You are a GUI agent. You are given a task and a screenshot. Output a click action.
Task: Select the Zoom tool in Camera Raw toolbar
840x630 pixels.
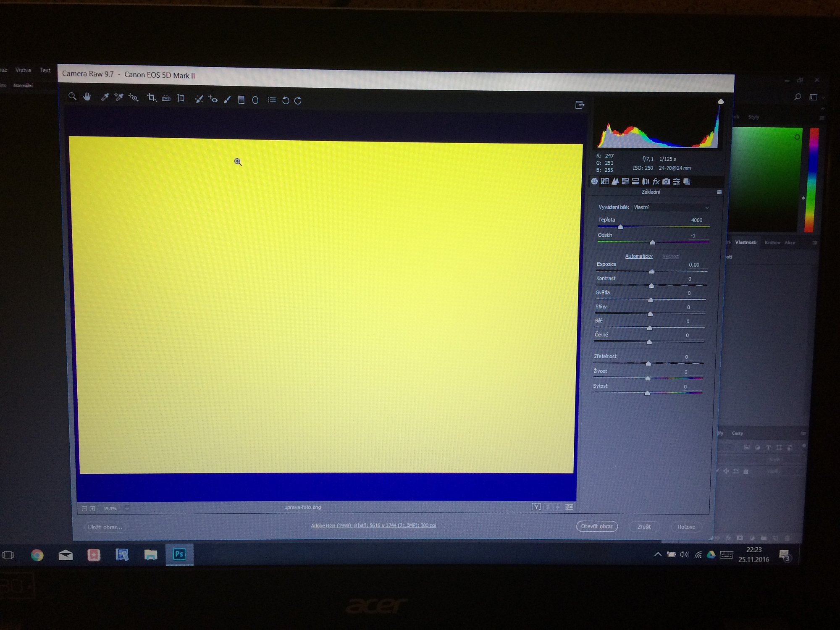(73, 97)
